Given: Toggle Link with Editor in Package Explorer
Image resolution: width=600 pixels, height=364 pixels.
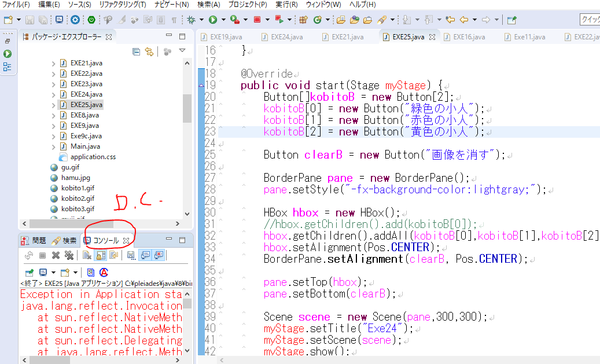Looking at the screenshot, I should 149,52.
